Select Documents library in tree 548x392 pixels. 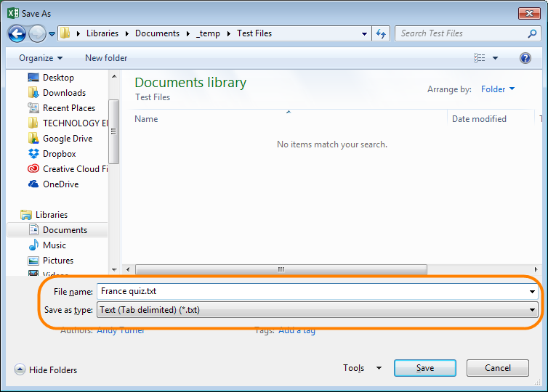point(65,230)
